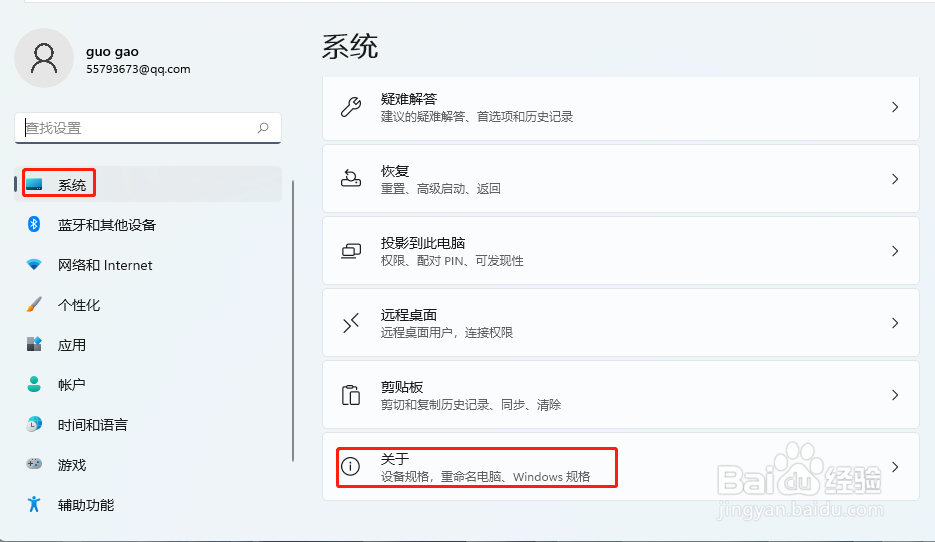The height and width of the screenshot is (542, 935).
Task: Click the Bluetooth icon in sidebar
Action: tap(34, 225)
